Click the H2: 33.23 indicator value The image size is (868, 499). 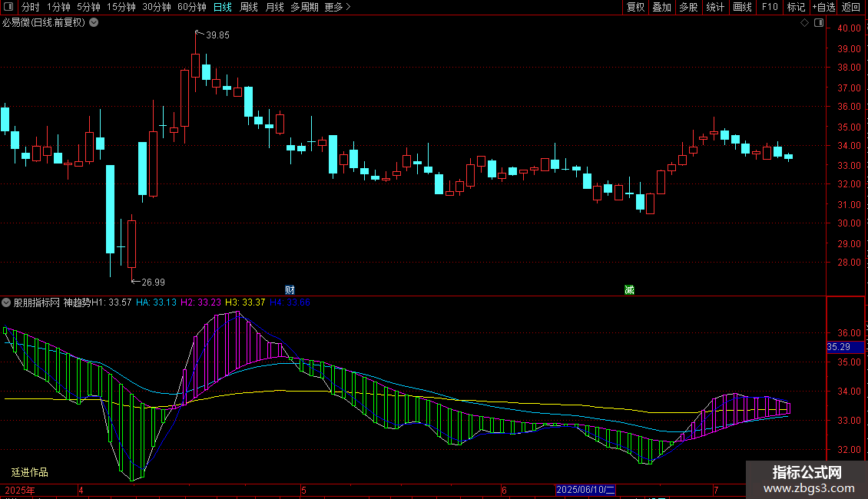pyautogui.click(x=200, y=302)
